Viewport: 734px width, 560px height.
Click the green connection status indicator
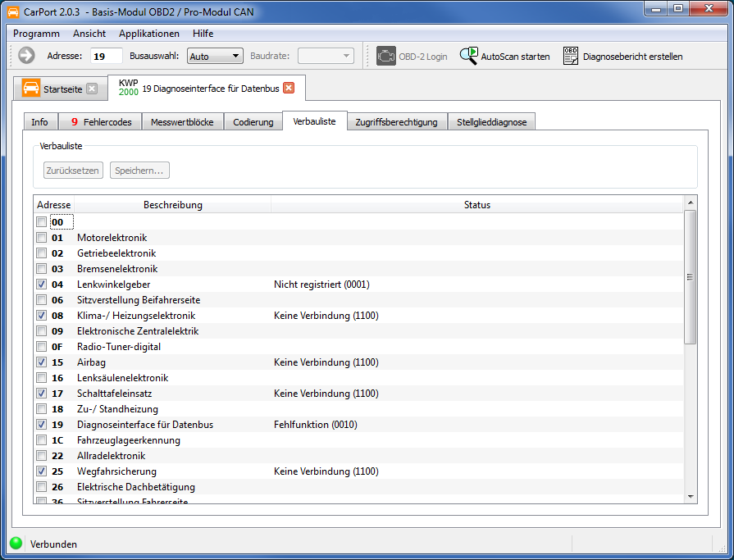[x=16, y=543]
